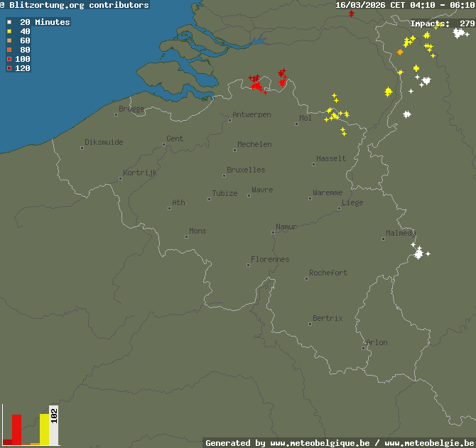The image size is (476, 448).
Task: Select the yellow lightning strikes east of Mol
Action: (335, 114)
